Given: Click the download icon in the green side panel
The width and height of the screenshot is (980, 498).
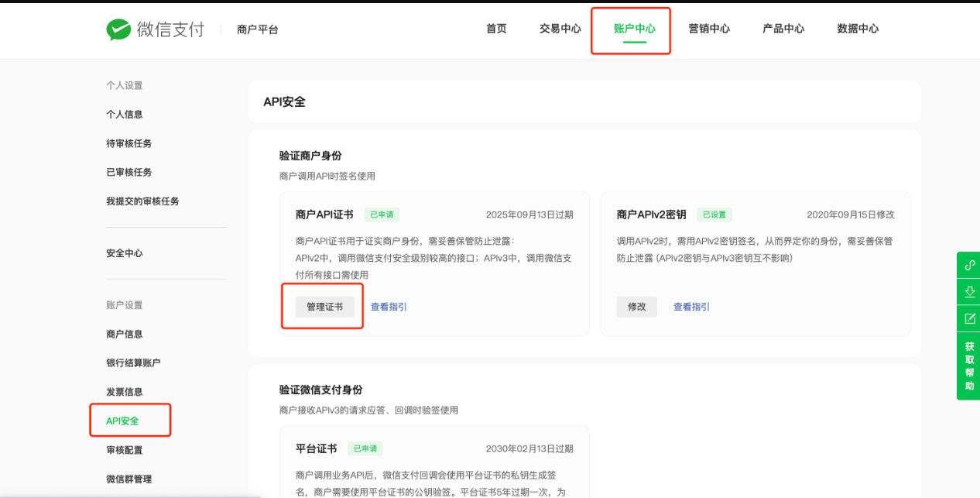Looking at the screenshot, I should pos(969,291).
